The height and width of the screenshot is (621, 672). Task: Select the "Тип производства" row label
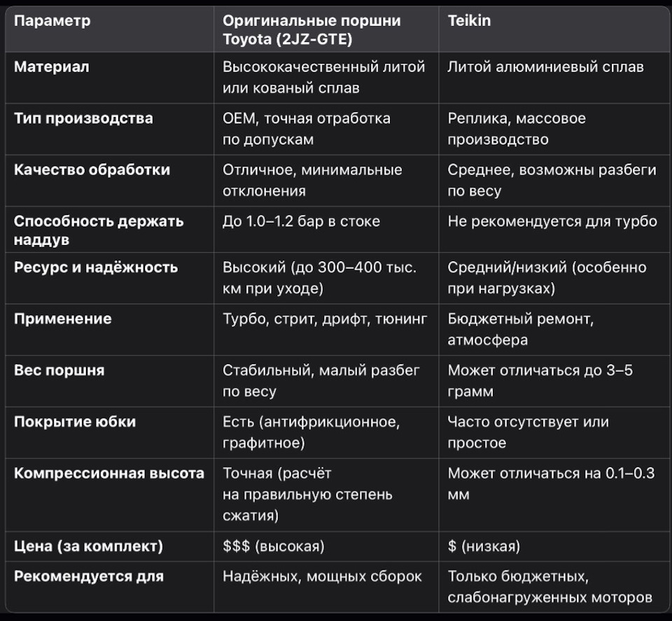pos(83,118)
